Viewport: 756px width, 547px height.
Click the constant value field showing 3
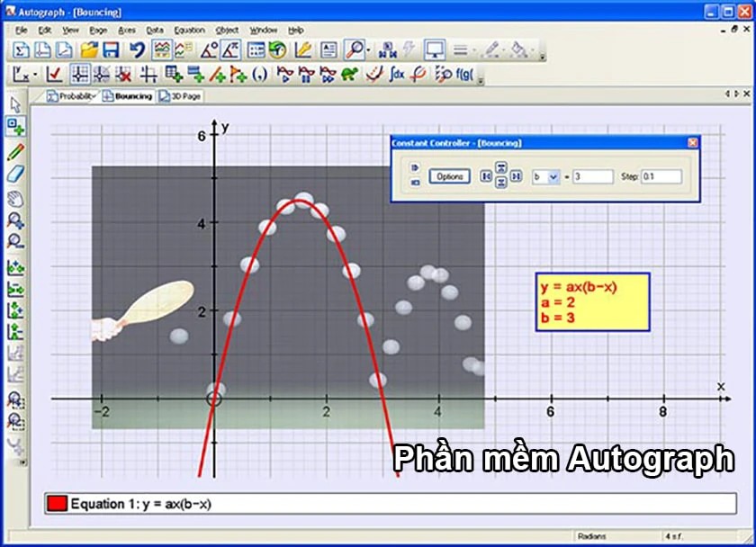click(593, 177)
